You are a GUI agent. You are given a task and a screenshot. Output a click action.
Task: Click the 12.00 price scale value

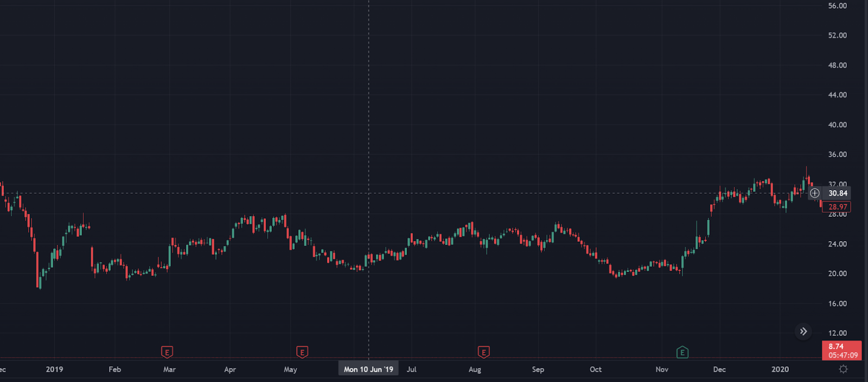point(837,333)
